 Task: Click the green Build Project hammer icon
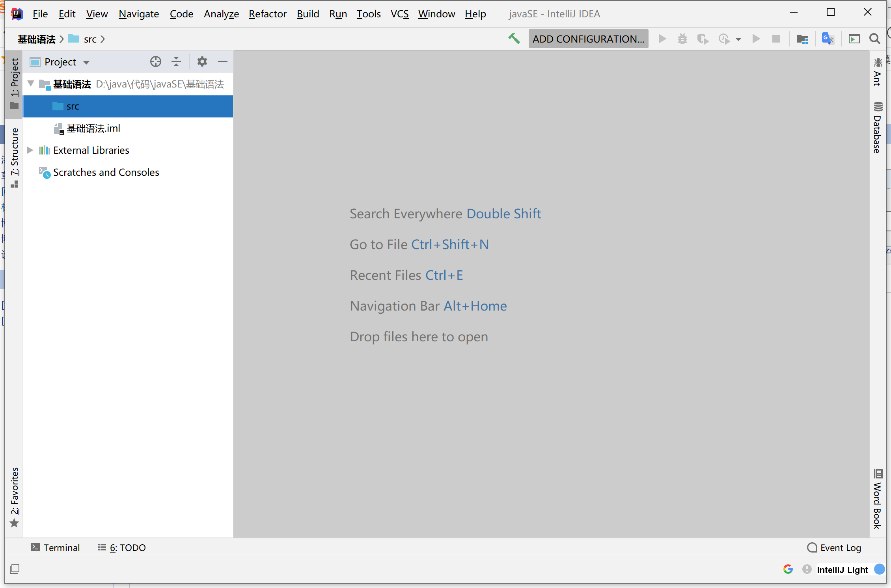click(x=514, y=39)
